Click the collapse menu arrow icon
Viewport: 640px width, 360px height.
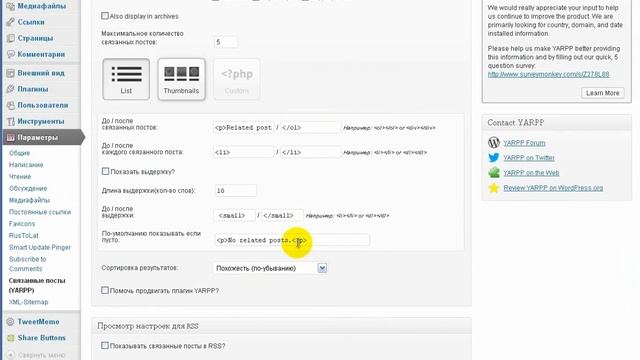[11, 355]
